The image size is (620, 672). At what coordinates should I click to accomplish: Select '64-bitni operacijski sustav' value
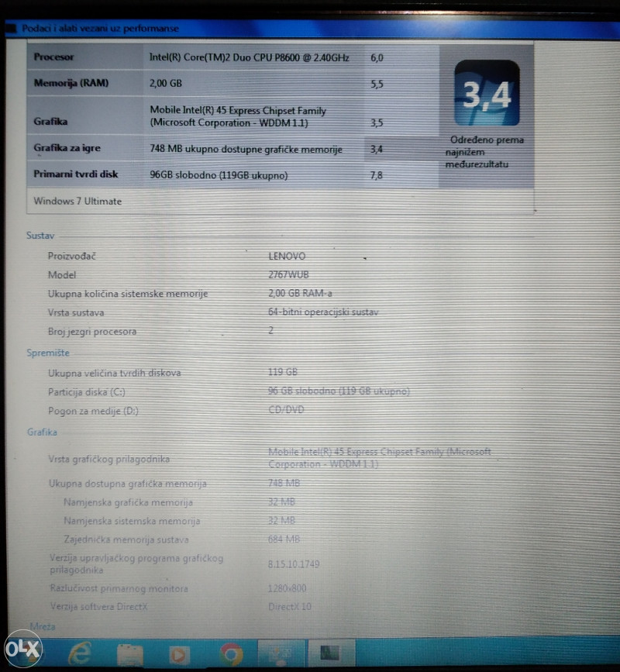pos(323,312)
